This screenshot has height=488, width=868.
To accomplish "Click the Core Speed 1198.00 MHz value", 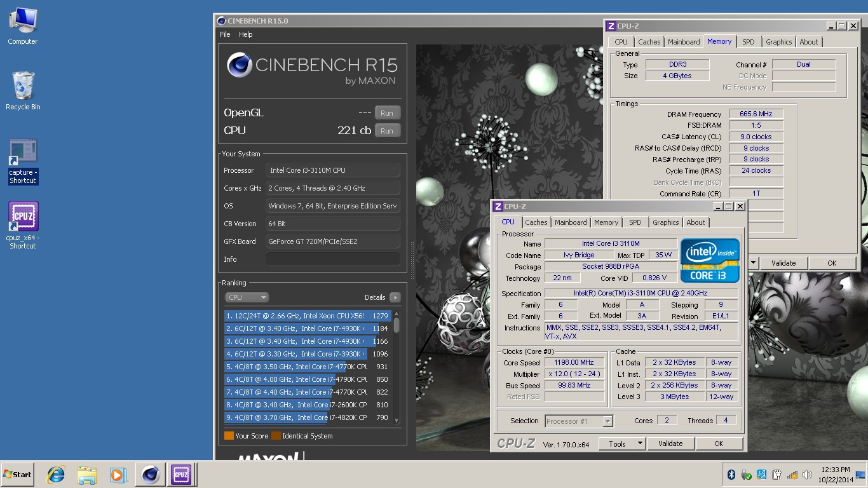I will click(x=574, y=362).
